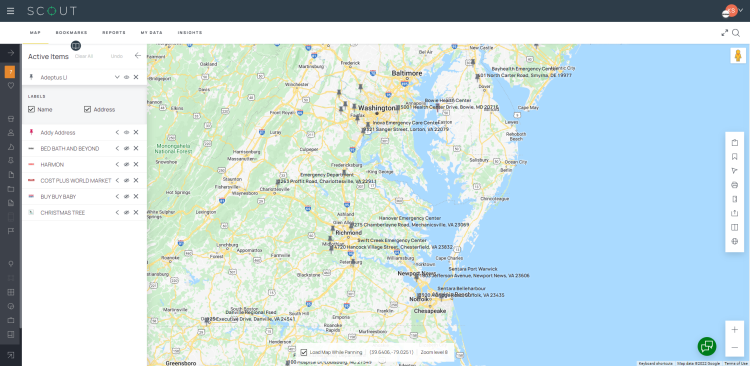Click the bookmark icon in the map toolbar
750x366 pixels.
[735, 156]
